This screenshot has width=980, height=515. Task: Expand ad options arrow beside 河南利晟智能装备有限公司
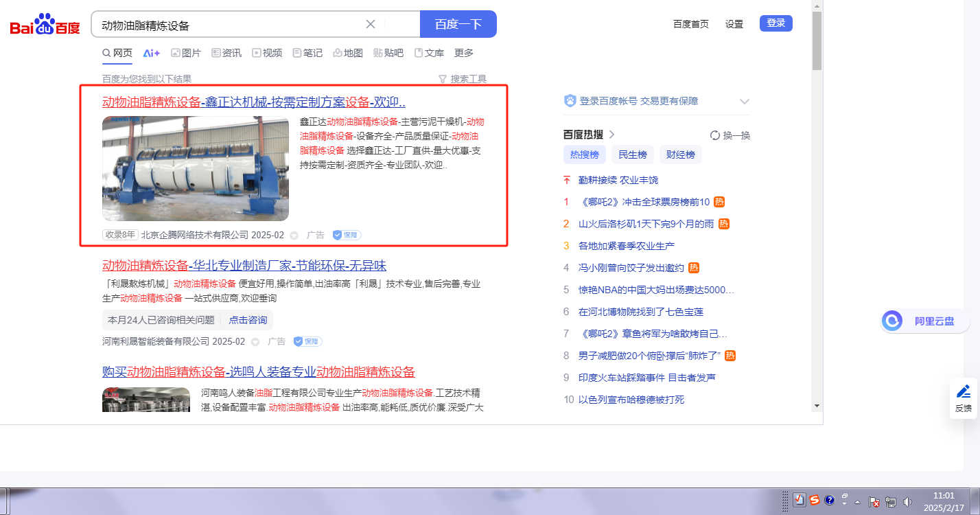pyautogui.click(x=255, y=342)
